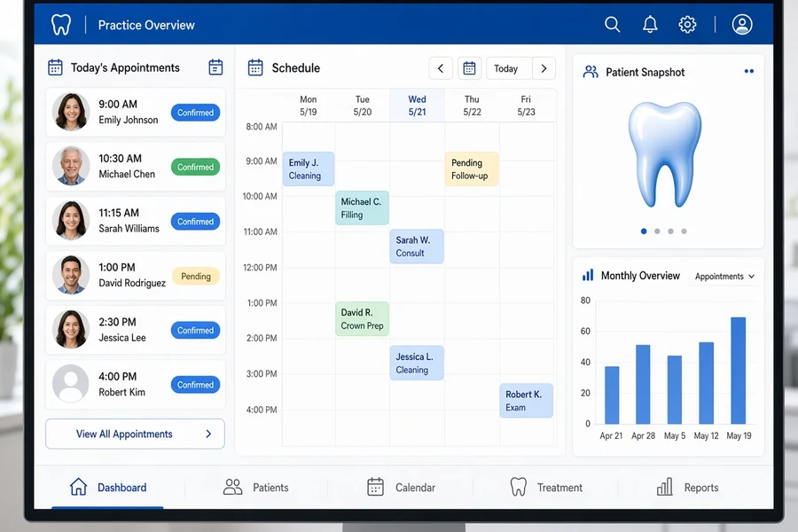
Task: Click the Practice Overview title
Action: click(x=146, y=25)
